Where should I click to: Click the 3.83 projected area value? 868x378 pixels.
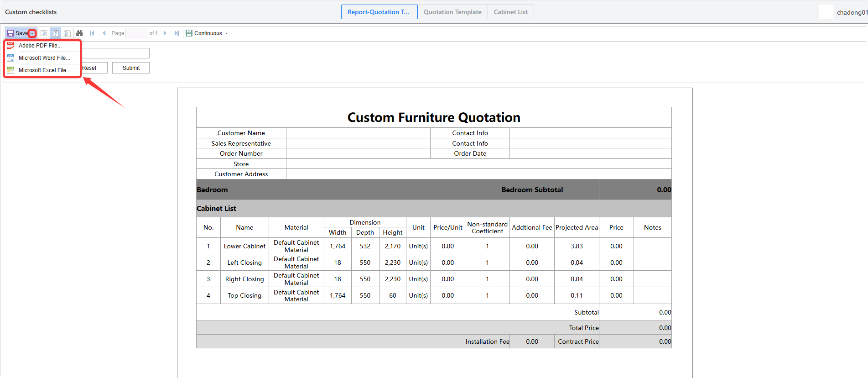pyautogui.click(x=577, y=246)
